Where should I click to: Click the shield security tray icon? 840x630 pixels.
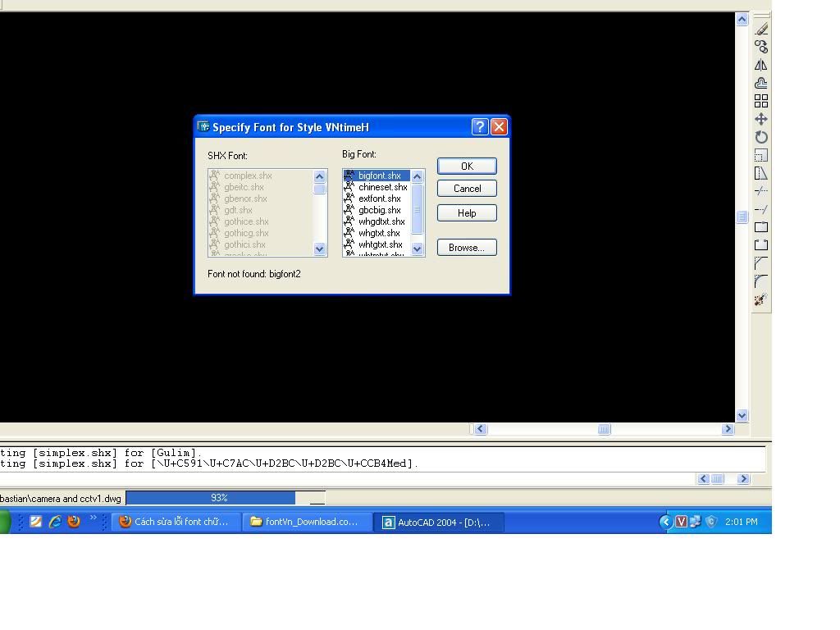click(x=711, y=522)
